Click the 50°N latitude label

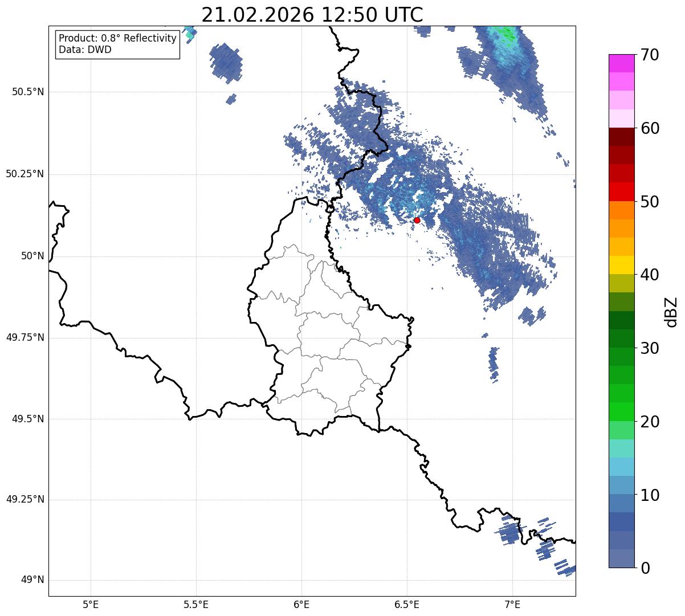pyautogui.click(x=31, y=256)
